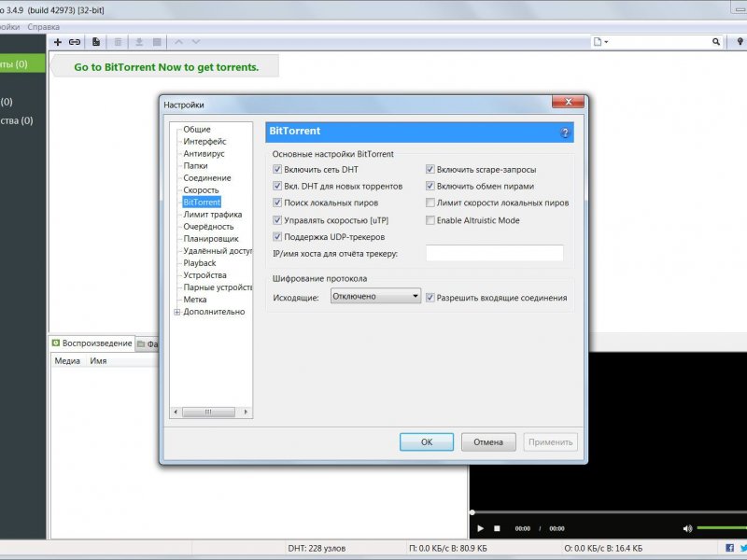Open the Папки settings section
Viewport: 747px width, 560px height.
pos(195,166)
